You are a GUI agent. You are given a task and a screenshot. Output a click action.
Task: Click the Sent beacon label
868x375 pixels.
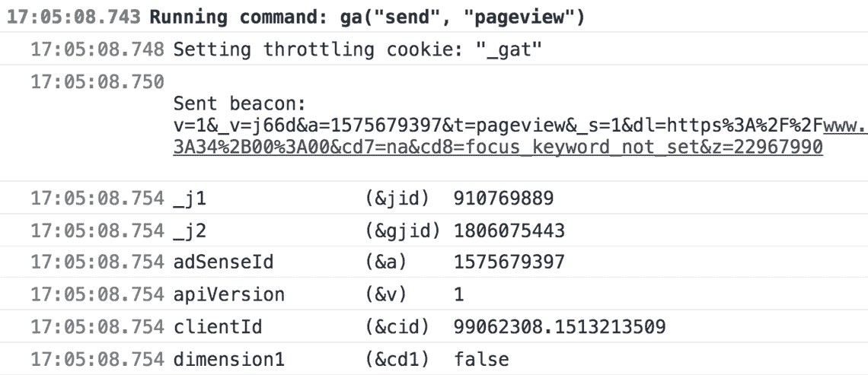221,102
